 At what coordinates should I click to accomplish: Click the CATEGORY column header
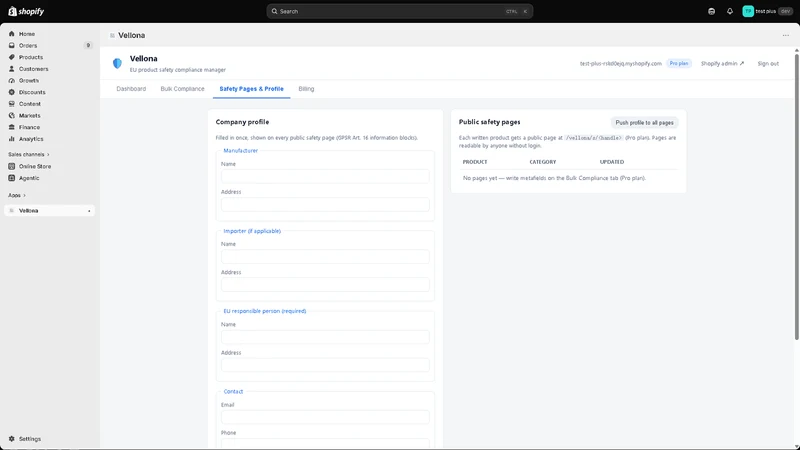(x=542, y=162)
